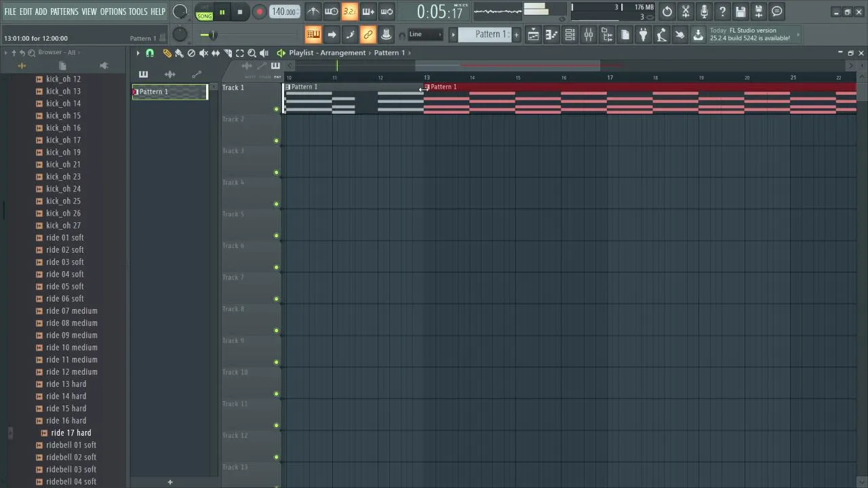The image size is (868, 488).
Task: Open the Line snap dropdown
Action: click(425, 35)
